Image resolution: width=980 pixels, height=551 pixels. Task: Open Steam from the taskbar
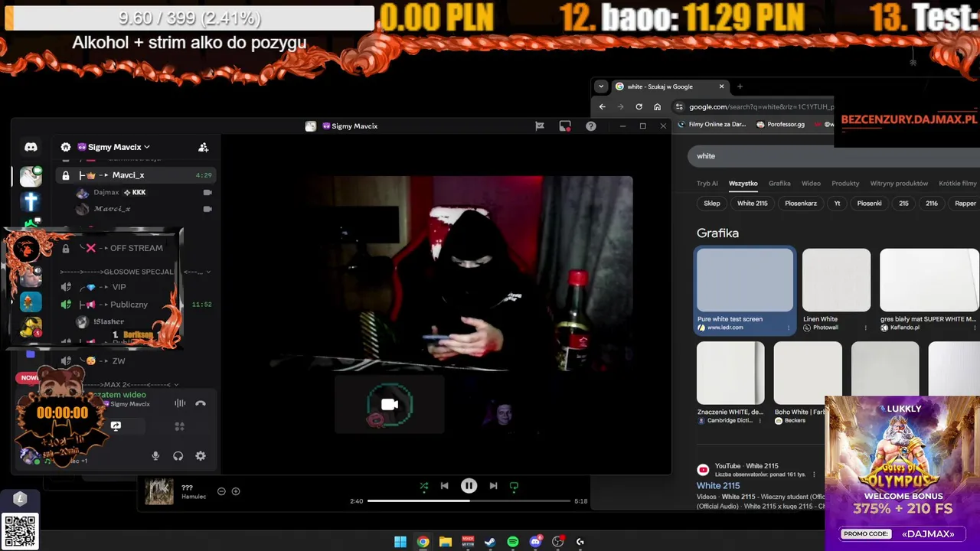pos(490,542)
